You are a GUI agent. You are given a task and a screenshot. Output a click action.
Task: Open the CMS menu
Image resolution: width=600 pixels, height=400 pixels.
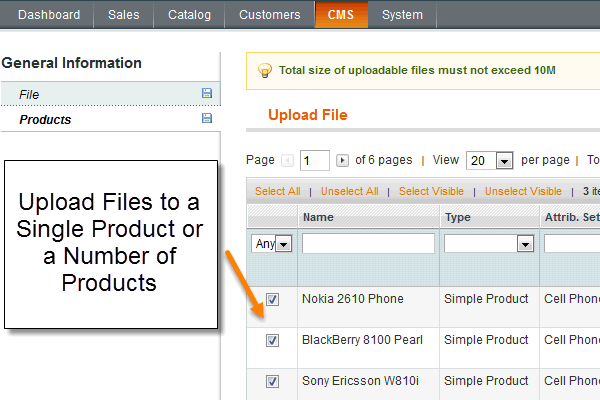(x=341, y=15)
